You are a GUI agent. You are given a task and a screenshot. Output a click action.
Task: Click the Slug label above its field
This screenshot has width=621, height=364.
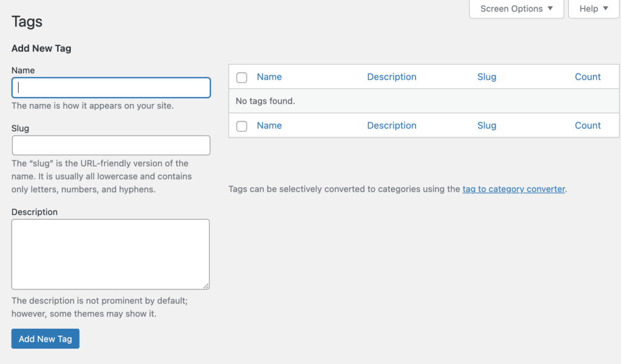point(20,128)
